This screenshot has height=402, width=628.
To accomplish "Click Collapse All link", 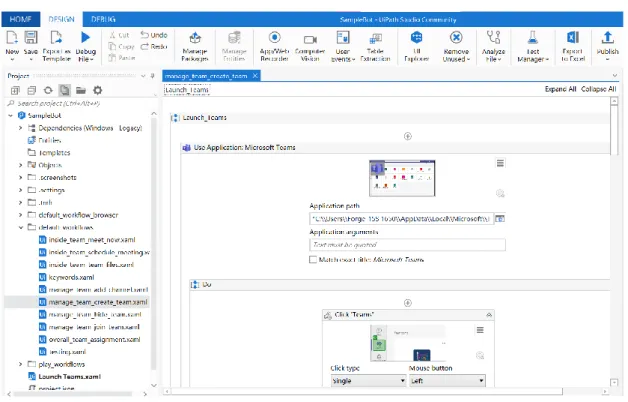I will (598, 89).
